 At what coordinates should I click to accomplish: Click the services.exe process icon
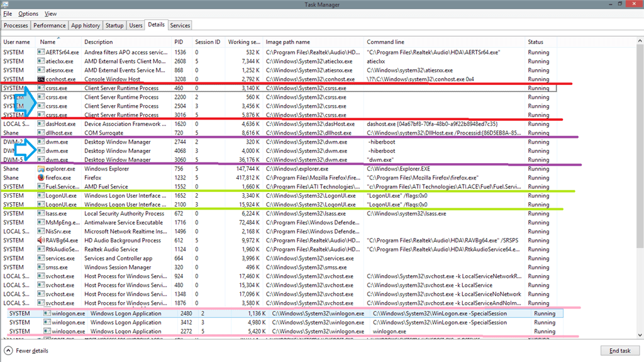[41, 258]
